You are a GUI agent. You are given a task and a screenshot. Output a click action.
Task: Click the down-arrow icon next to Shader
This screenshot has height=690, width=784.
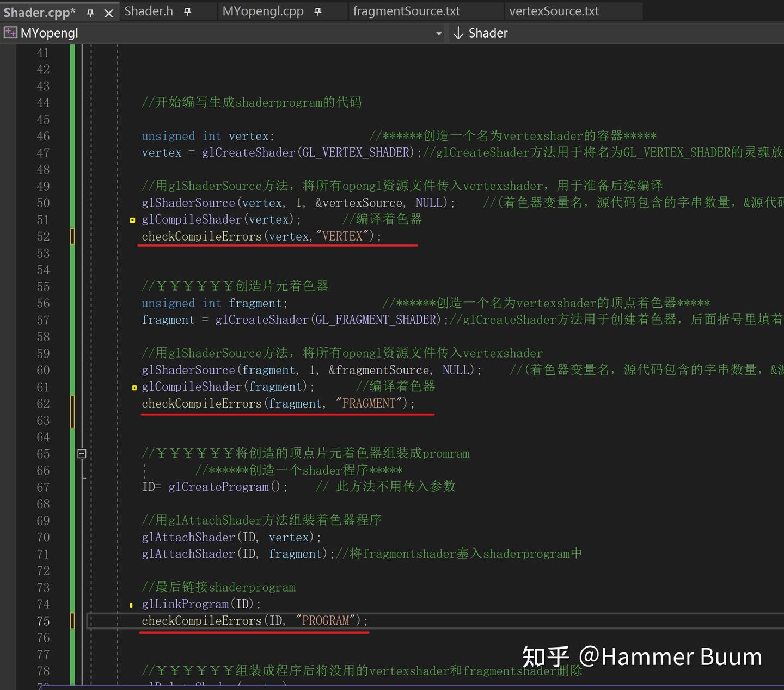coord(458,33)
